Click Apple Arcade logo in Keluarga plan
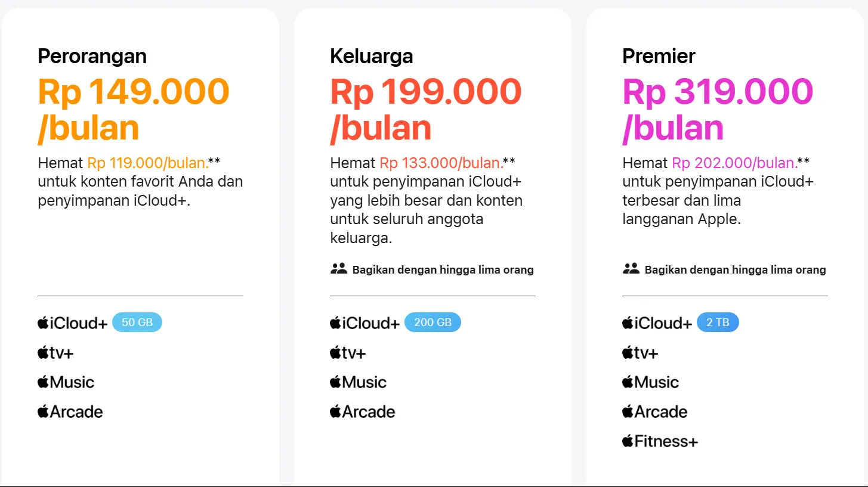 coord(362,412)
